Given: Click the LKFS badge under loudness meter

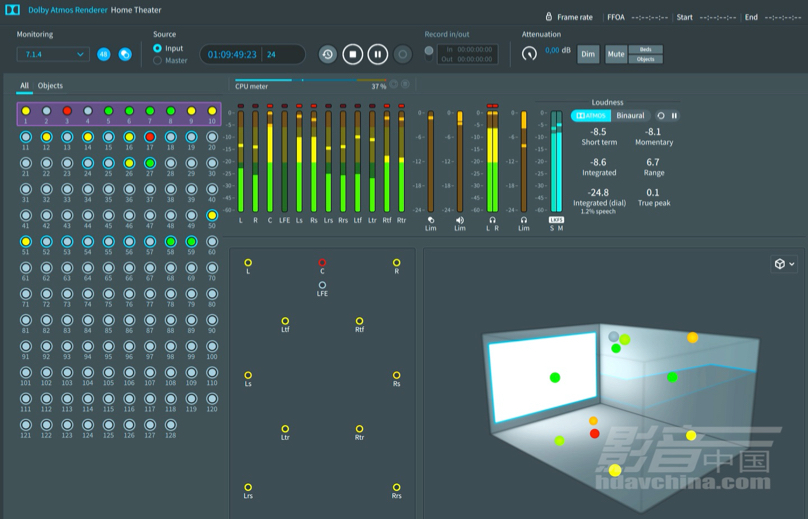Looking at the screenshot, I should tap(556, 220).
